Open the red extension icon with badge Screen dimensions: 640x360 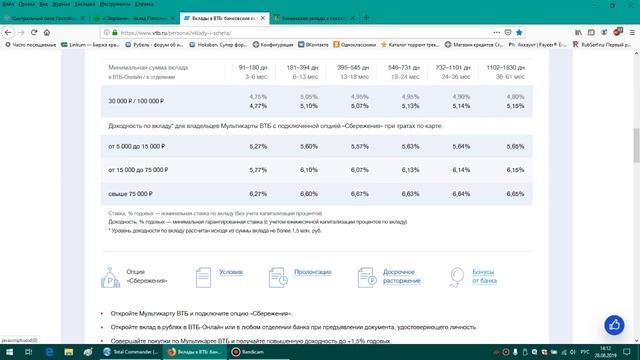click(618, 32)
